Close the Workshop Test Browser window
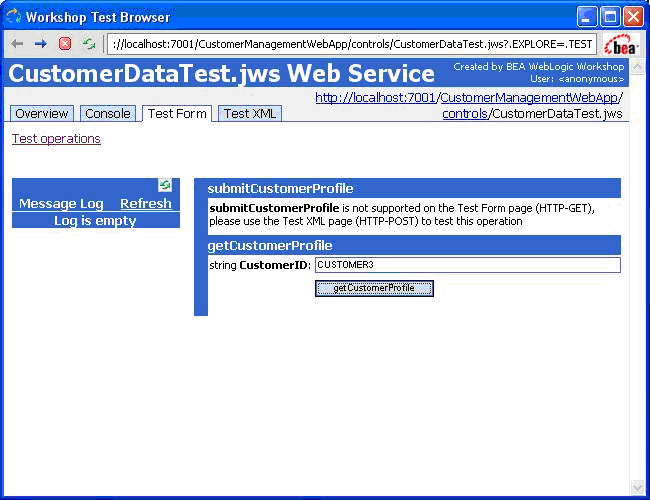The image size is (650, 500). [x=633, y=17]
